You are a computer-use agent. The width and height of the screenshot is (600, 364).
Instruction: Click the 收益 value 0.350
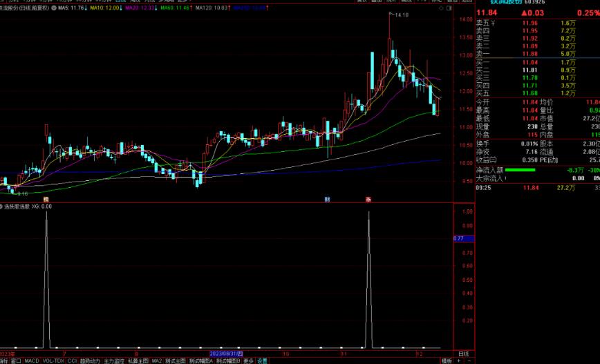(x=530, y=160)
